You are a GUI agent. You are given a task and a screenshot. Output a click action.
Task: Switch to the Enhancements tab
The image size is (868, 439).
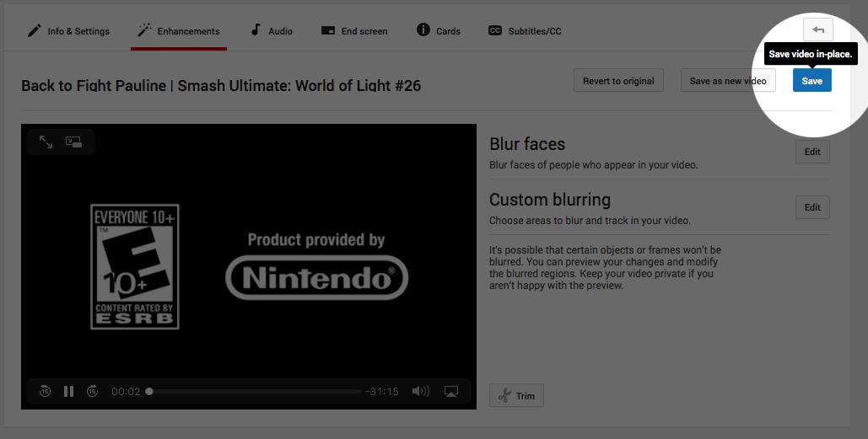179,31
